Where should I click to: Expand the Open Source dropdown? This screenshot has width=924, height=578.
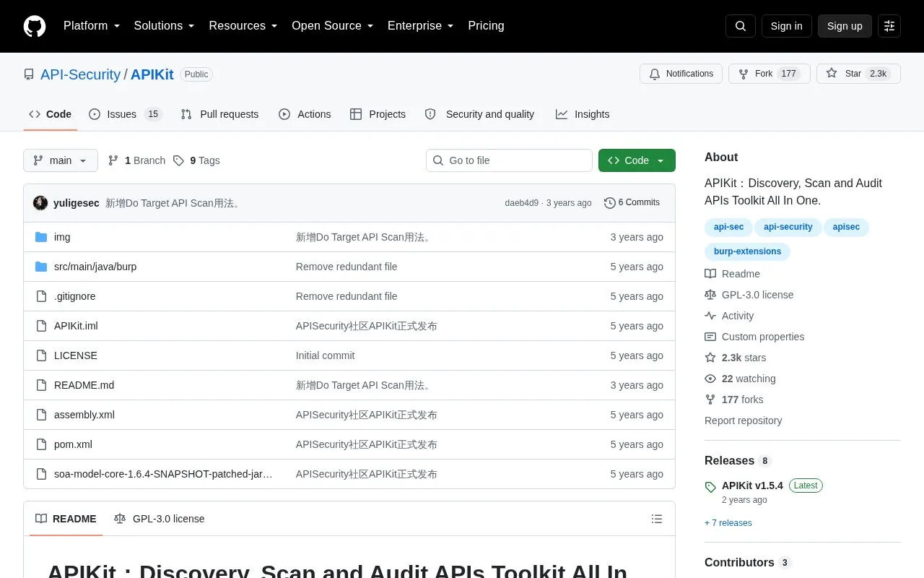pos(333,26)
